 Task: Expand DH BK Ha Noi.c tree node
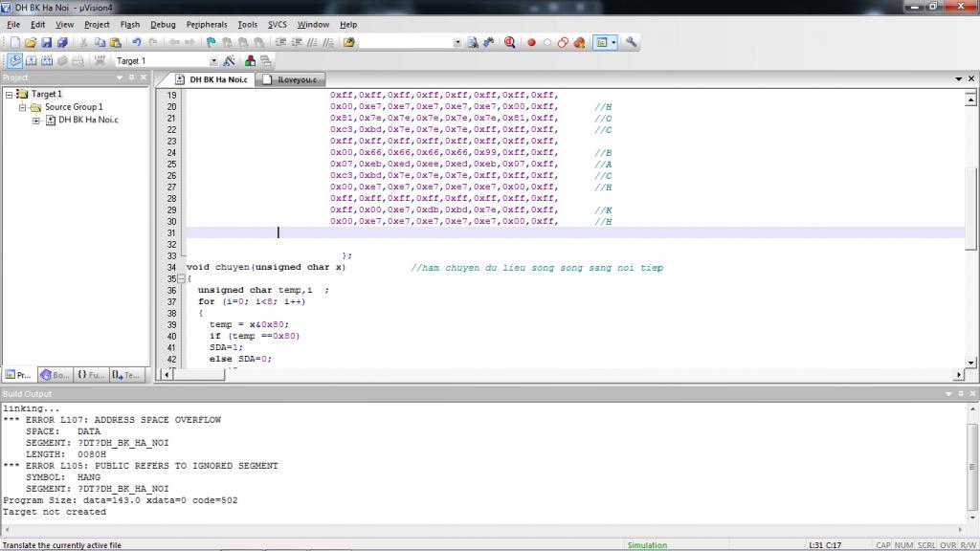(36, 121)
